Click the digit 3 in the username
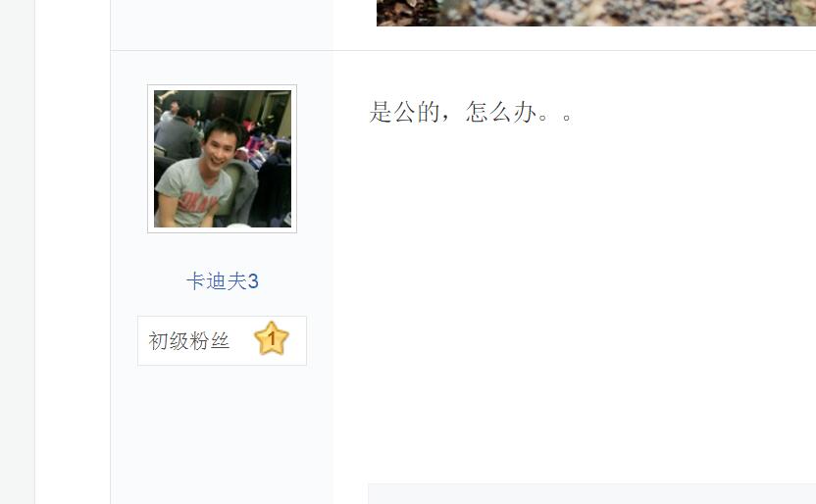Image resolution: width=816 pixels, height=504 pixels. tap(253, 281)
